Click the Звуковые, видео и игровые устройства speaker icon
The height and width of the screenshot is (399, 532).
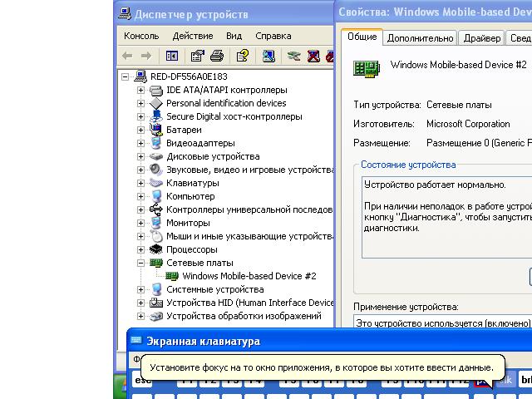pos(156,170)
